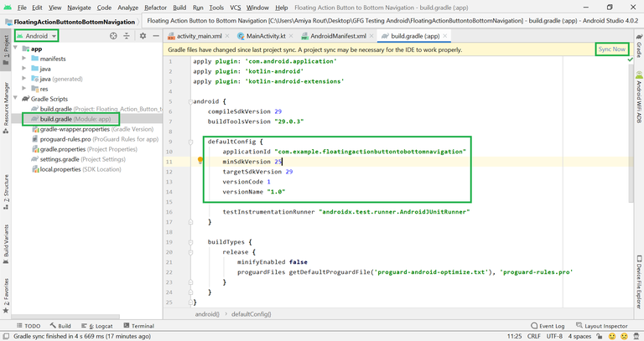Viewport: 644px width, 341px height.
Task: Open project panel settings gear
Action: coord(143,36)
